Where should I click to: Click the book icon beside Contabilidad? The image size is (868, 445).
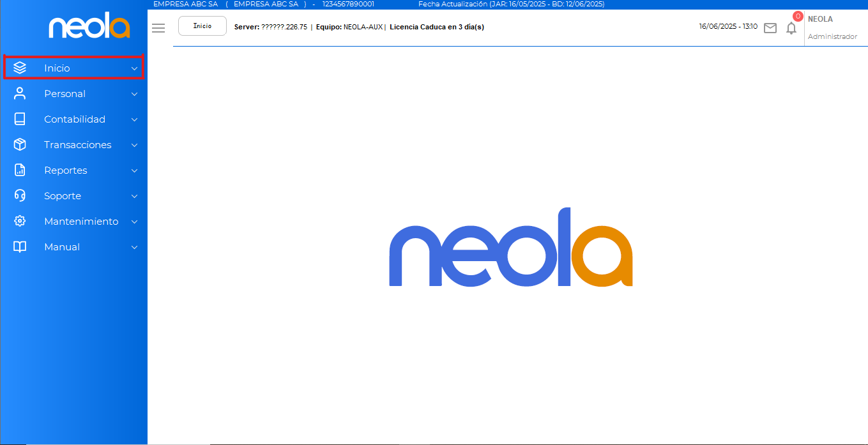coord(20,119)
